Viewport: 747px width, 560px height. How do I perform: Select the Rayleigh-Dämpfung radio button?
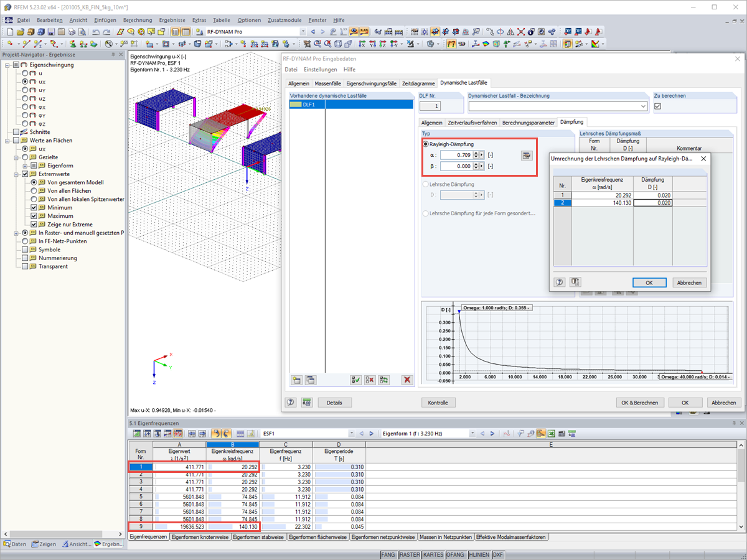tap(426, 144)
